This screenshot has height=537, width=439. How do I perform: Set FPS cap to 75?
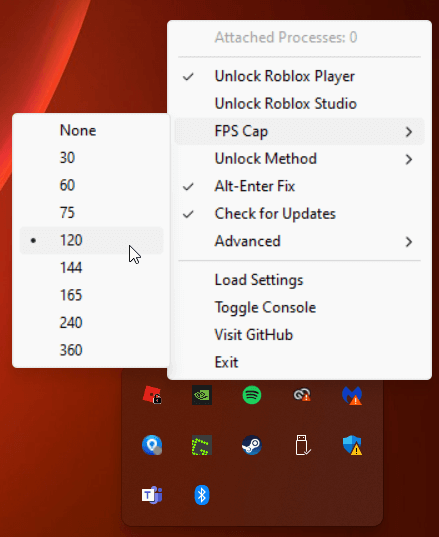coord(91,213)
